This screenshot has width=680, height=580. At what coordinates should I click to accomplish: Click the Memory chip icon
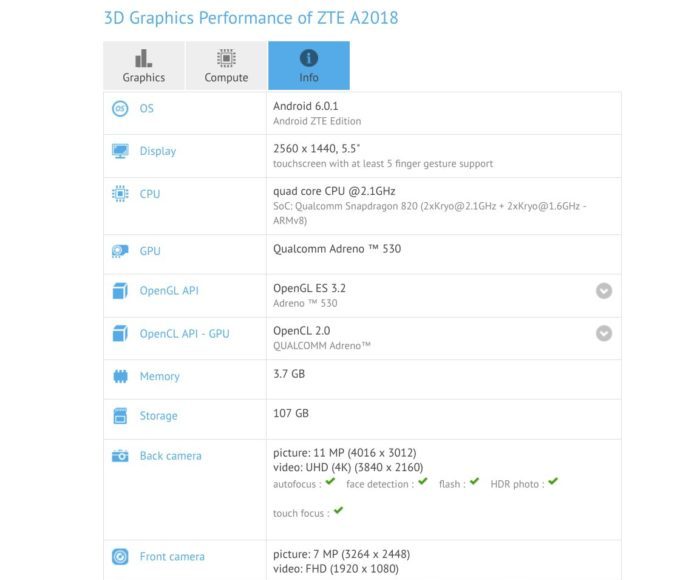point(120,376)
